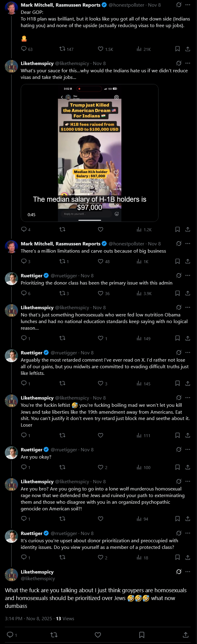The image size is (197, 644).
Task: Open Grok icon on top tweet
Action: click(x=179, y=5)
